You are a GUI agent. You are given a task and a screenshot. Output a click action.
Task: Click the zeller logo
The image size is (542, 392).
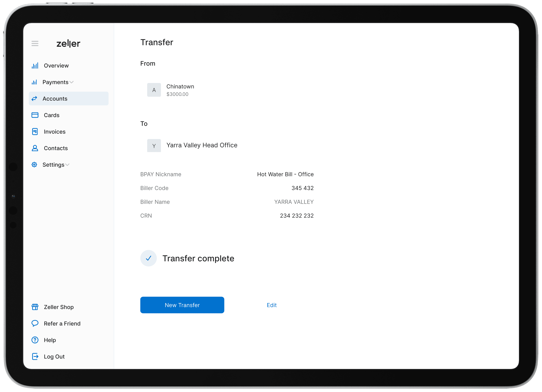point(68,43)
